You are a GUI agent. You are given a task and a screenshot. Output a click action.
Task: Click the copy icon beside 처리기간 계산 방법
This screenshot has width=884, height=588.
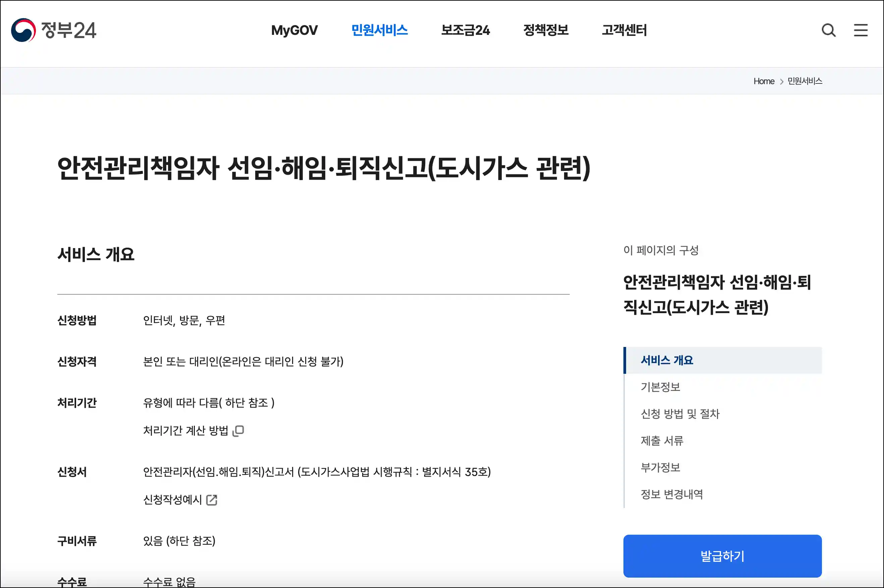point(238,430)
